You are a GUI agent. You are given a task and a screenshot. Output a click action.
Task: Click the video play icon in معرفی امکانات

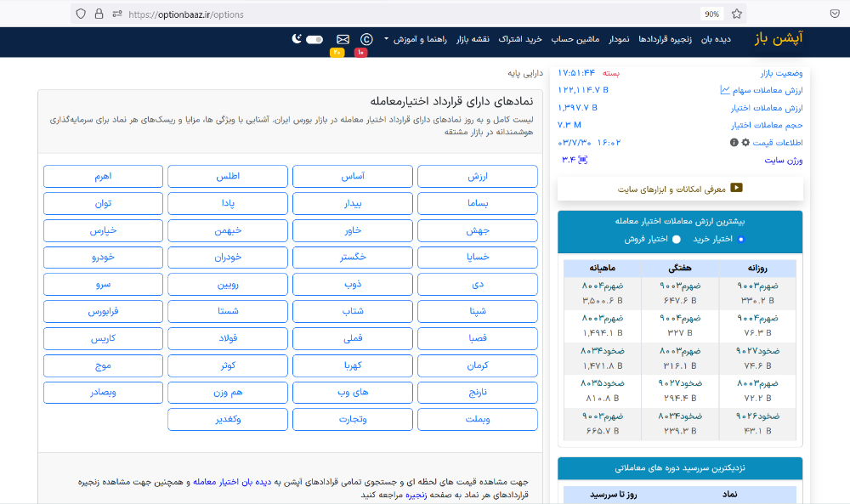click(x=736, y=188)
